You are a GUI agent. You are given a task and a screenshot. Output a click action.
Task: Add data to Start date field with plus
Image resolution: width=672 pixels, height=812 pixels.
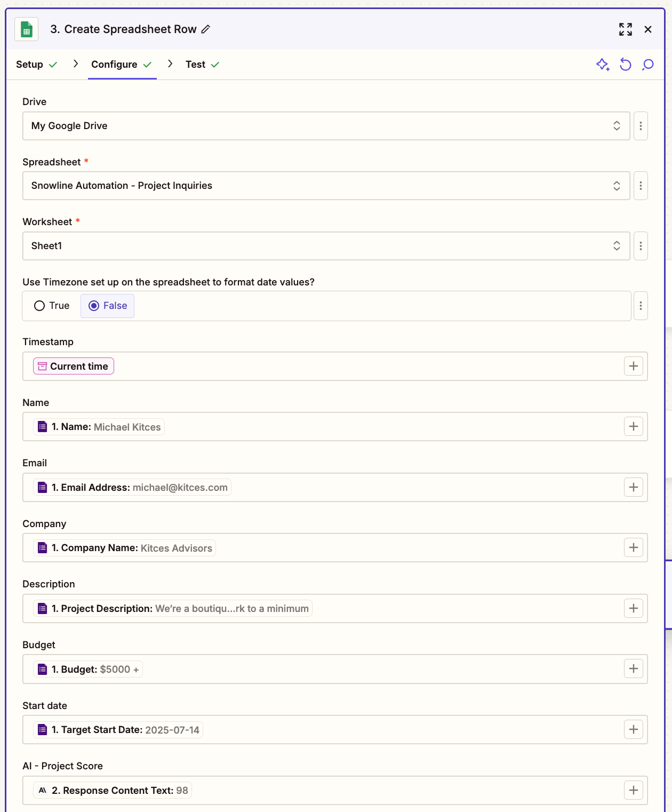click(634, 729)
